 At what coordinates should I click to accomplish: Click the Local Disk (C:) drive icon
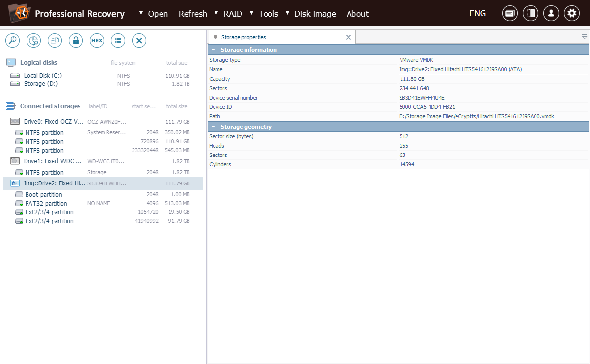click(x=15, y=76)
